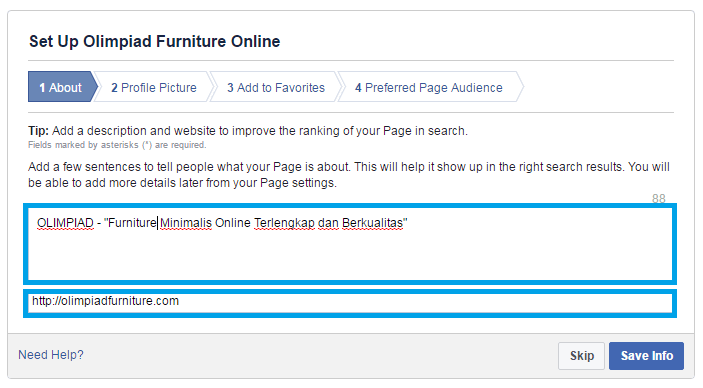Click the Tip text about description and website

(248, 131)
